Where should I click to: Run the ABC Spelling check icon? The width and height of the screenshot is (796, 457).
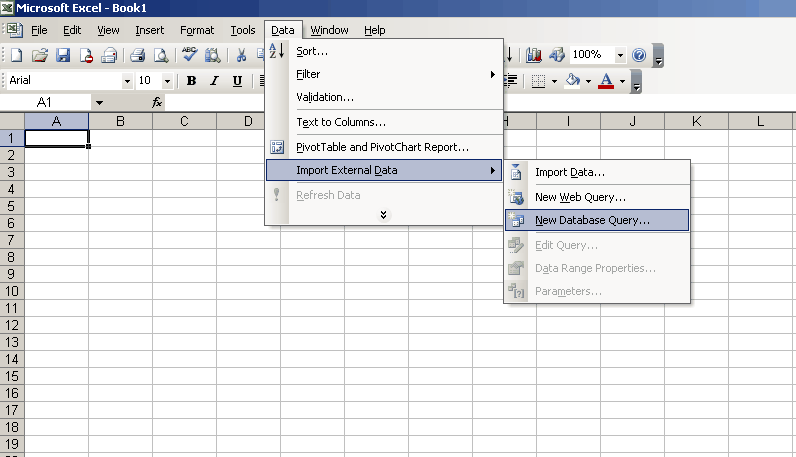point(189,55)
